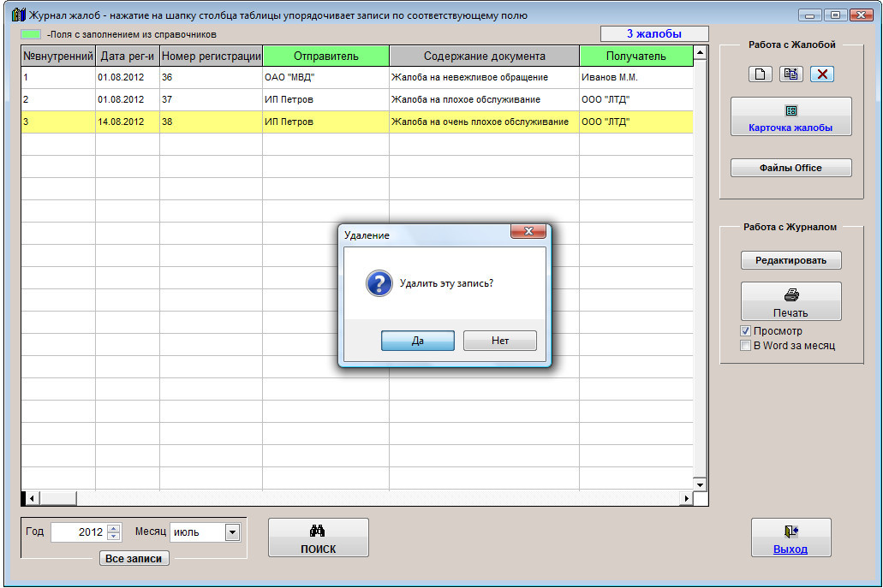Click the horizontal scrollbar left arrow
The image size is (883, 588).
[x=32, y=498]
